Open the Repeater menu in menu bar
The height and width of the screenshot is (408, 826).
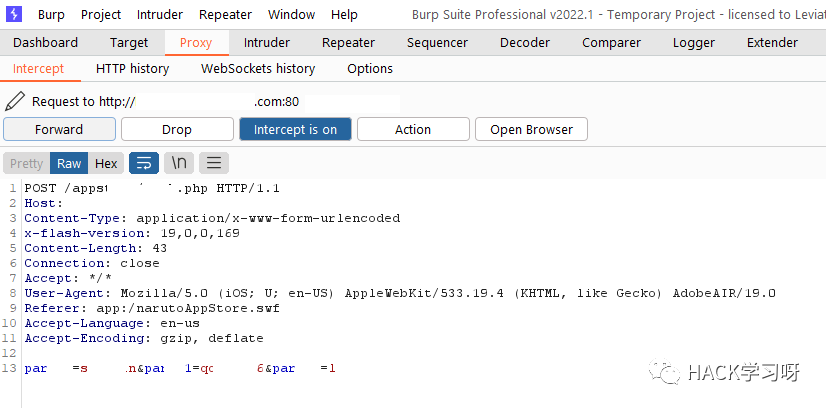(x=225, y=15)
